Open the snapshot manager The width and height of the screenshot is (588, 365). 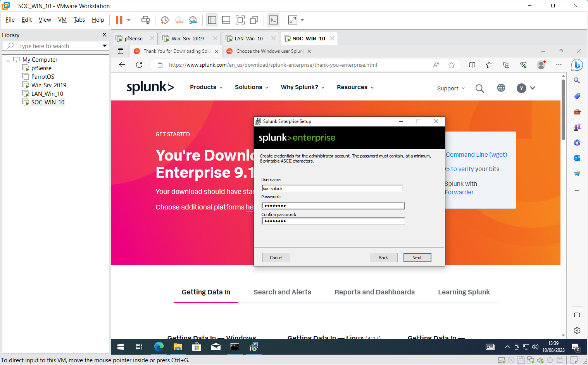click(x=193, y=20)
